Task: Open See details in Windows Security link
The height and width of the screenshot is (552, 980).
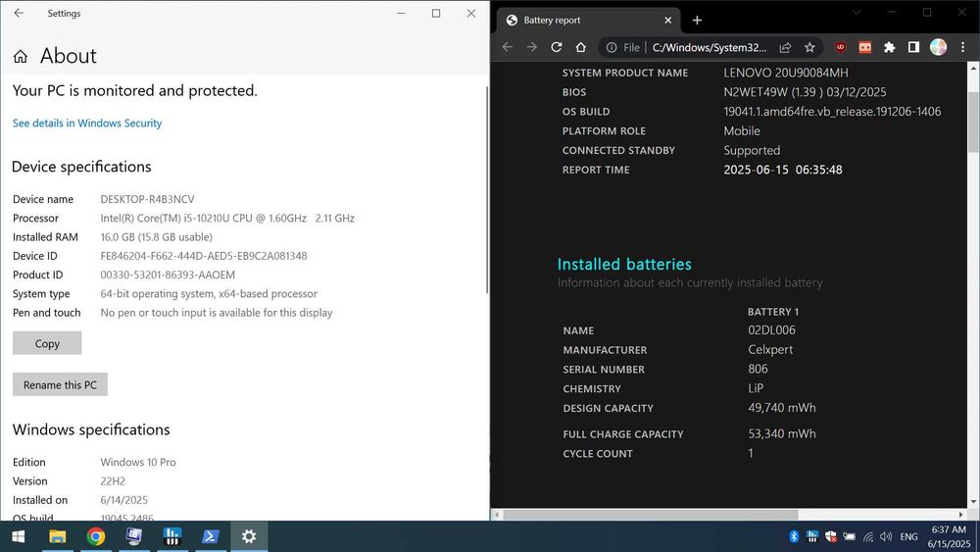Action: pos(87,124)
